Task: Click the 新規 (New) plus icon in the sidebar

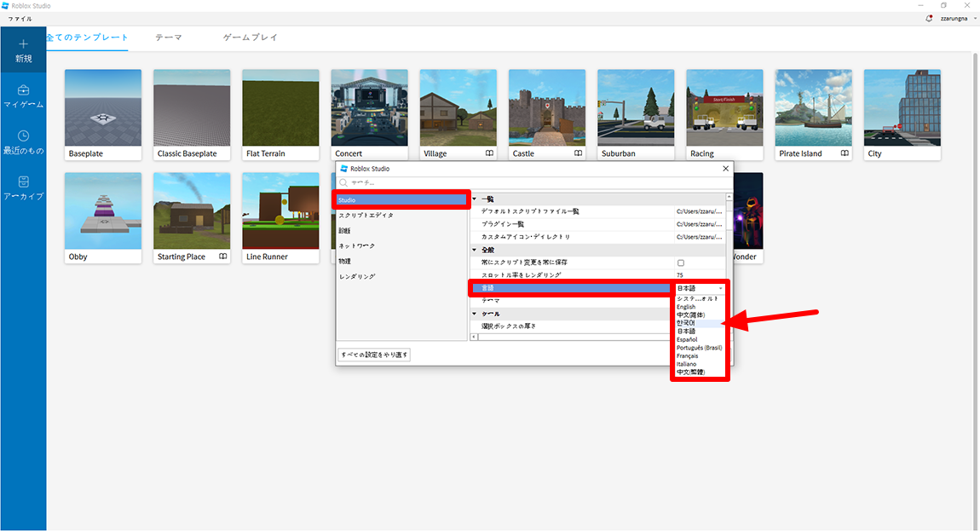Action: point(23,44)
